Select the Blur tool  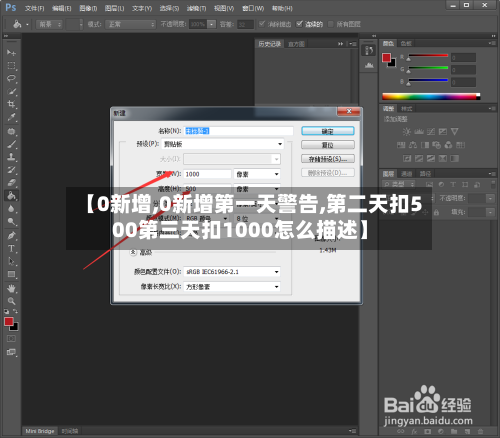pyautogui.click(x=11, y=209)
